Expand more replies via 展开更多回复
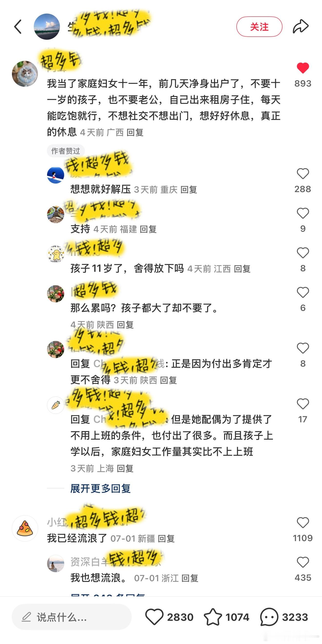This screenshot has width=322, height=644. 100,489
